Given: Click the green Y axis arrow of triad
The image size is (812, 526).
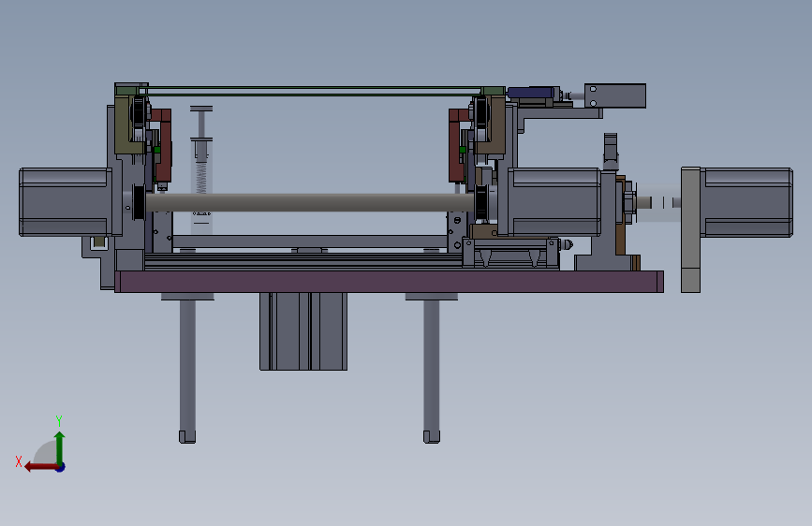Looking at the screenshot, I should pos(60,446).
